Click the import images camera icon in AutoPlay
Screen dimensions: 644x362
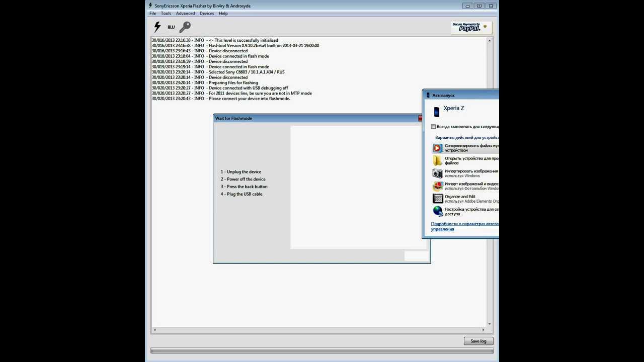(437, 173)
